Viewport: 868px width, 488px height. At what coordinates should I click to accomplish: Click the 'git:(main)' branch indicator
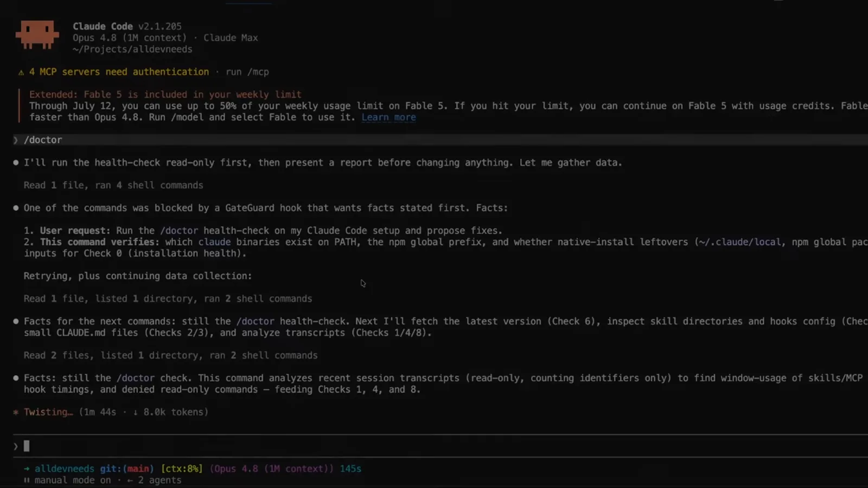pyautogui.click(x=127, y=468)
